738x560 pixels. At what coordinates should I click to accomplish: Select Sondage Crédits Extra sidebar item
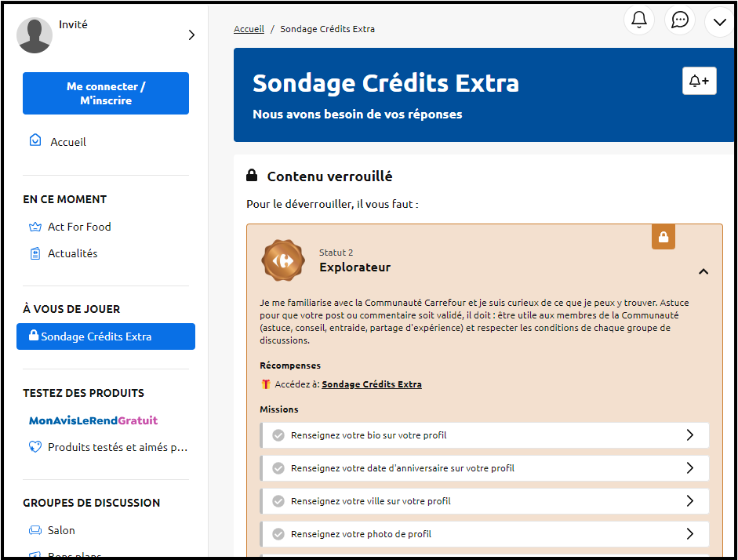pos(106,336)
